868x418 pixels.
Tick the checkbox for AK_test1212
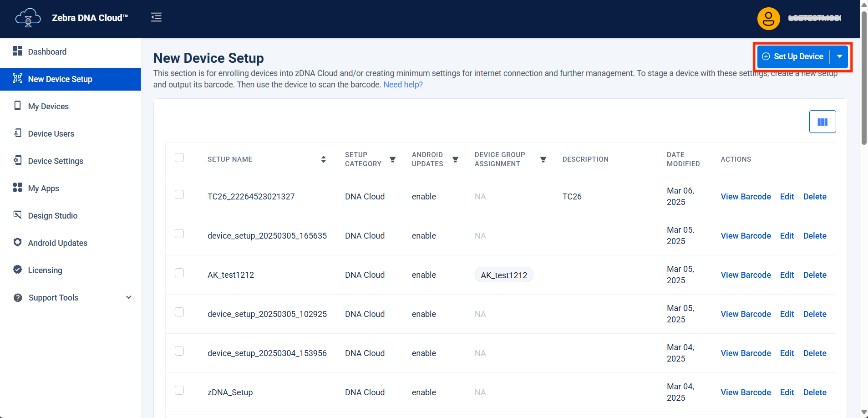click(x=179, y=273)
